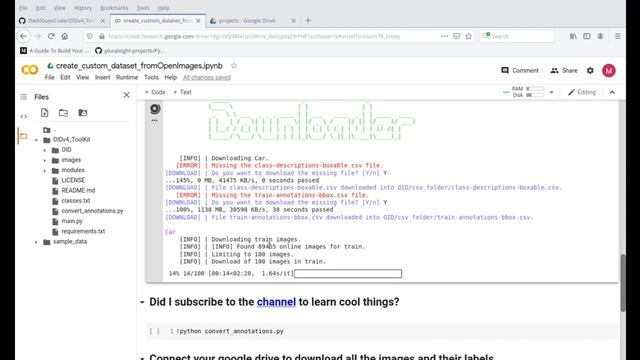The width and height of the screenshot is (640, 360).
Task: Star the notebook in Drive
Action: (x=234, y=65)
